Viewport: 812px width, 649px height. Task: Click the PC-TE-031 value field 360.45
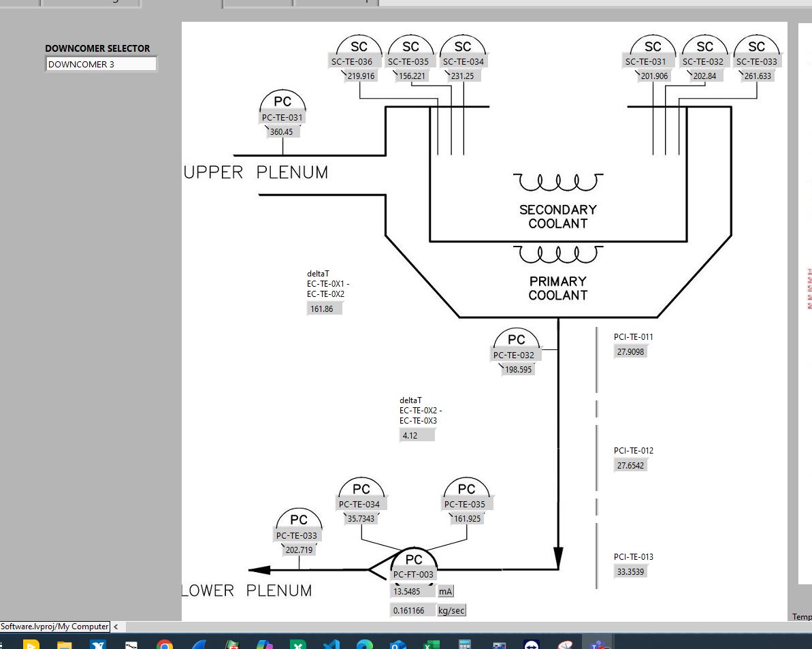282,131
